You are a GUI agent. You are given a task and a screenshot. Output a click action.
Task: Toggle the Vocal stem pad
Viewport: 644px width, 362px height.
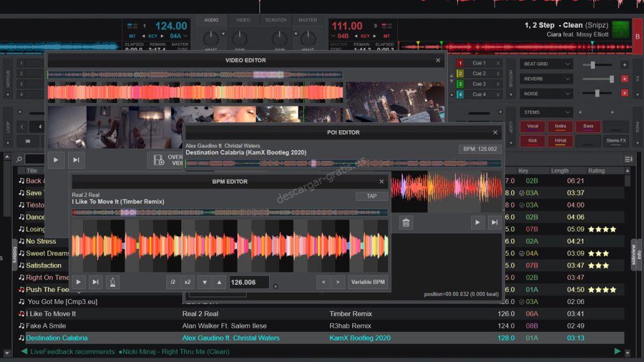pyautogui.click(x=533, y=126)
